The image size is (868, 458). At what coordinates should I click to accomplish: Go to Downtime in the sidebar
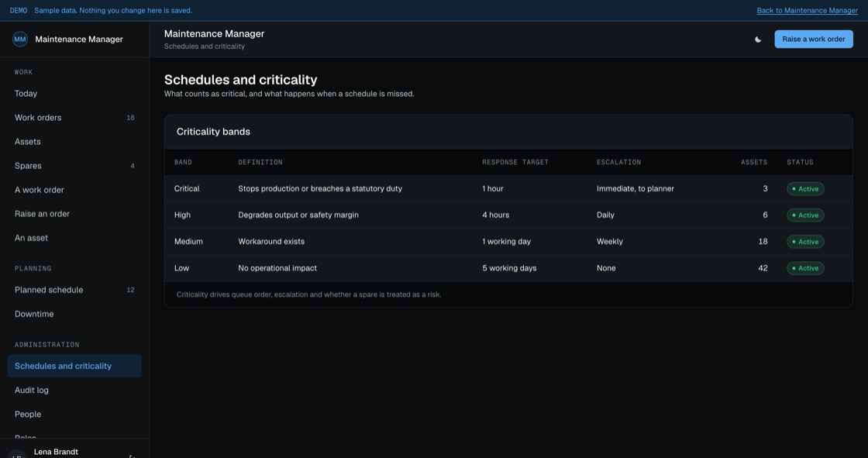(x=74, y=314)
